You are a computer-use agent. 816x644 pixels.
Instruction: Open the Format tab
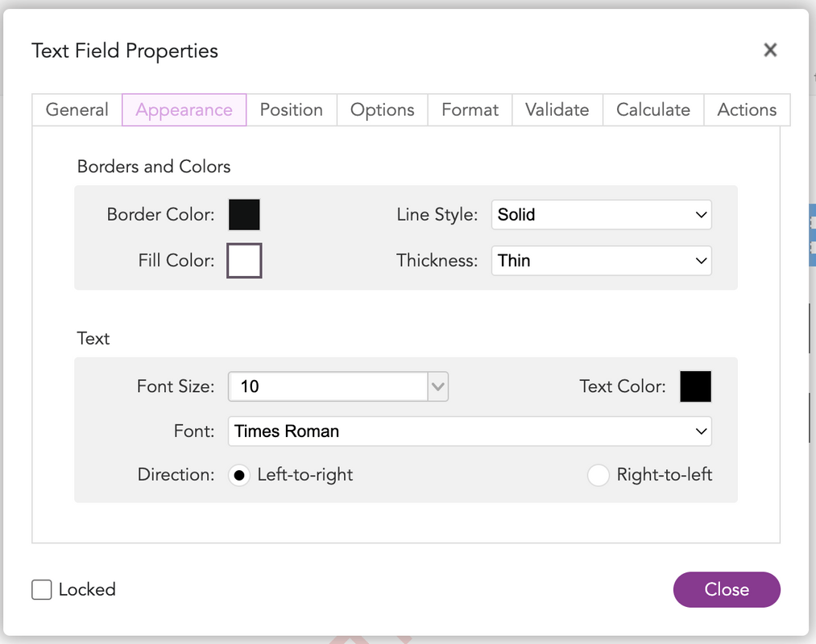point(470,109)
